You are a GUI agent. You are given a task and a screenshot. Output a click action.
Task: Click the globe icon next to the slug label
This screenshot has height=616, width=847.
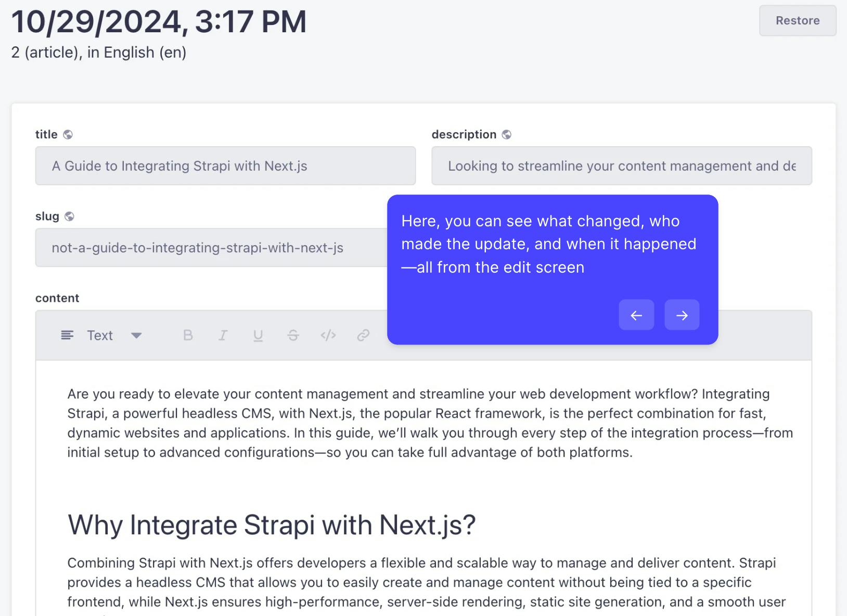(x=69, y=216)
